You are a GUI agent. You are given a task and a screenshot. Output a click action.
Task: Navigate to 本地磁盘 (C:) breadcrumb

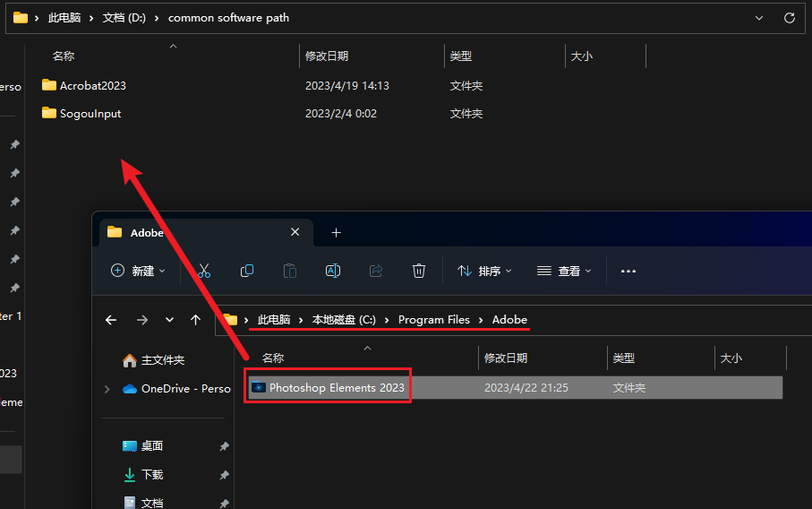(x=344, y=320)
